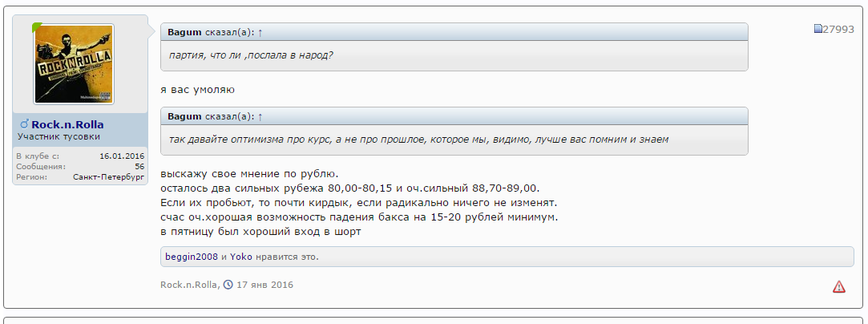
Task: Open Yoko's profile link
Action: (x=241, y=257)
